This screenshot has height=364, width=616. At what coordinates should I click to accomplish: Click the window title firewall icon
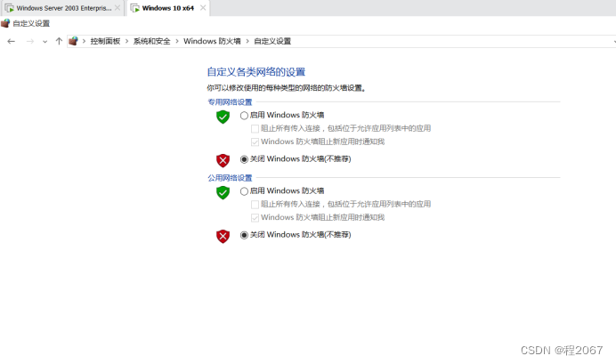click(x=5, y=23)
